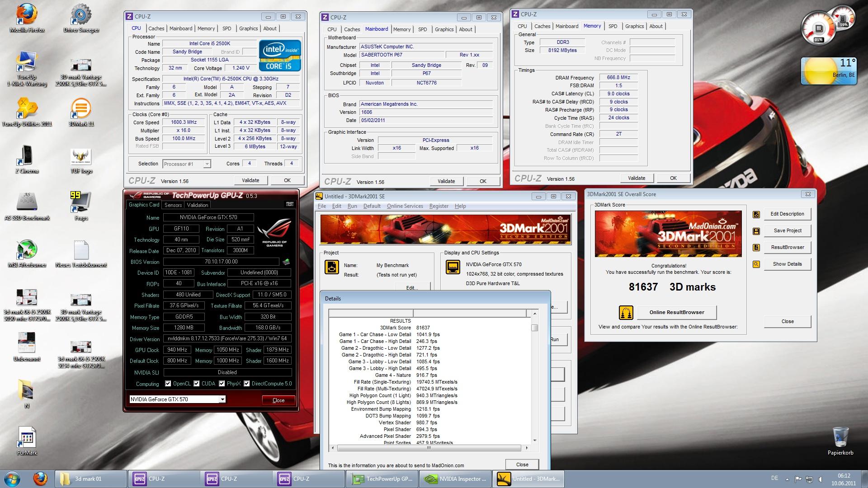Launch 3DMark 11 desktop shortcut

(81, 112)
